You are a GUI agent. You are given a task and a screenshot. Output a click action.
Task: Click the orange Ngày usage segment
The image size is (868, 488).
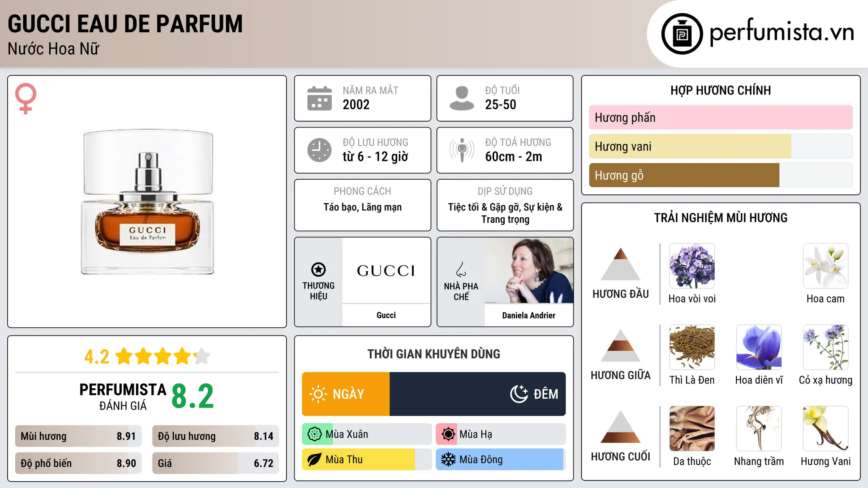(346, 394)
